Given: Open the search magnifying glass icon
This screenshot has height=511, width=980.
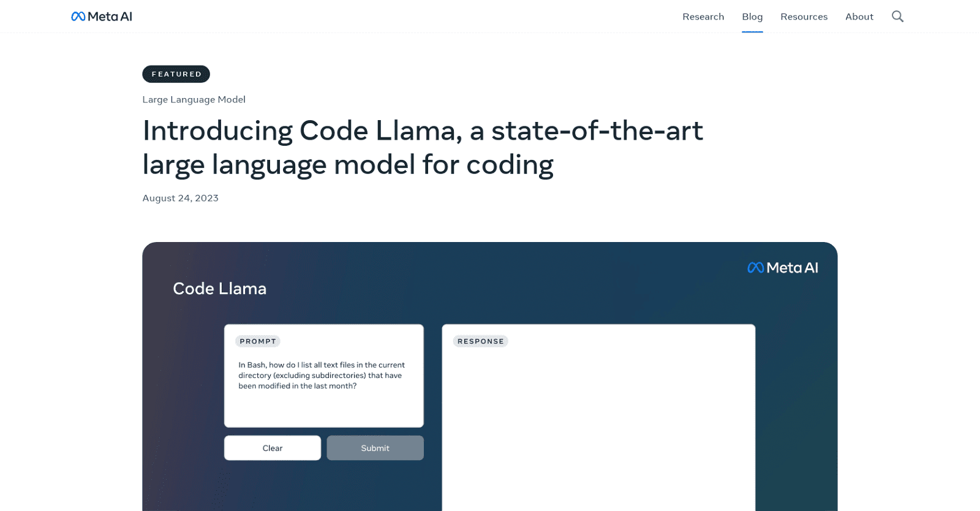Looking at the screenshot, I should click(x=897, y=16).
